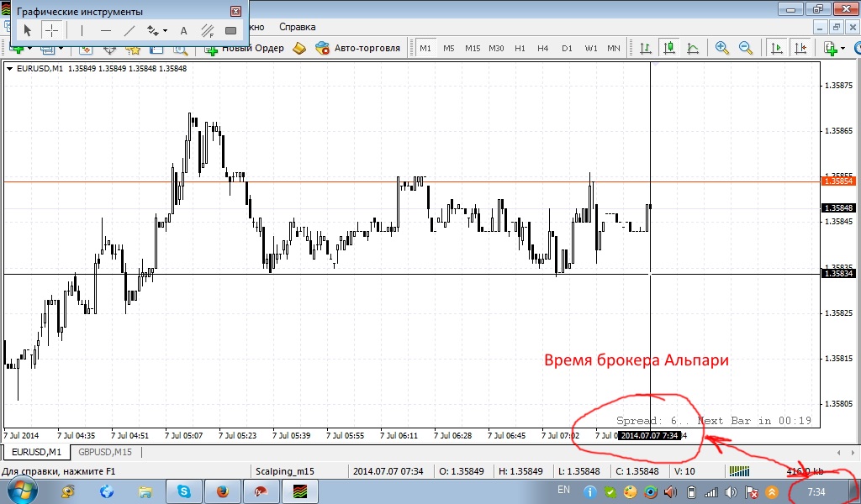Choose the trendline drawing tool

click(x=129, y=31)
